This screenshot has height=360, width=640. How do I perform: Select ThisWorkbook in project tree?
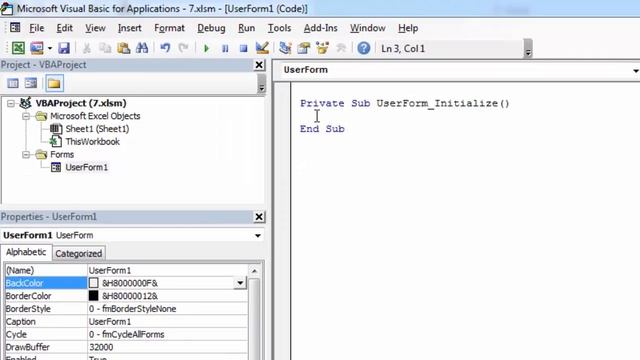[92, 142]
